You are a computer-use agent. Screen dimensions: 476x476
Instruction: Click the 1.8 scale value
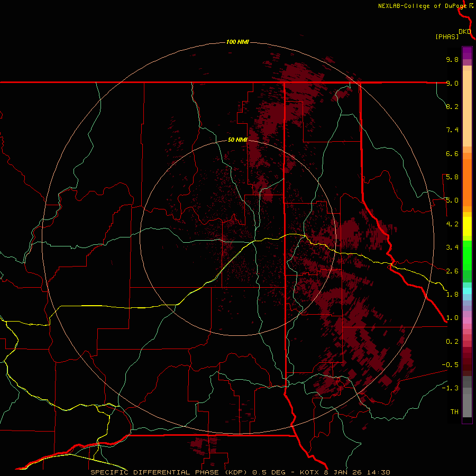(x=452, y=295)
